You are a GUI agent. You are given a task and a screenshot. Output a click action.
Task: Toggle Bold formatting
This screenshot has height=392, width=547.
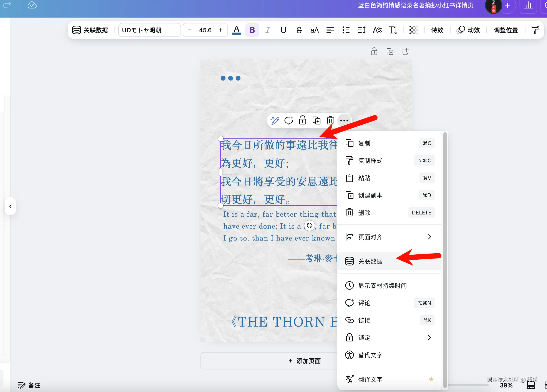coord(252,30)
